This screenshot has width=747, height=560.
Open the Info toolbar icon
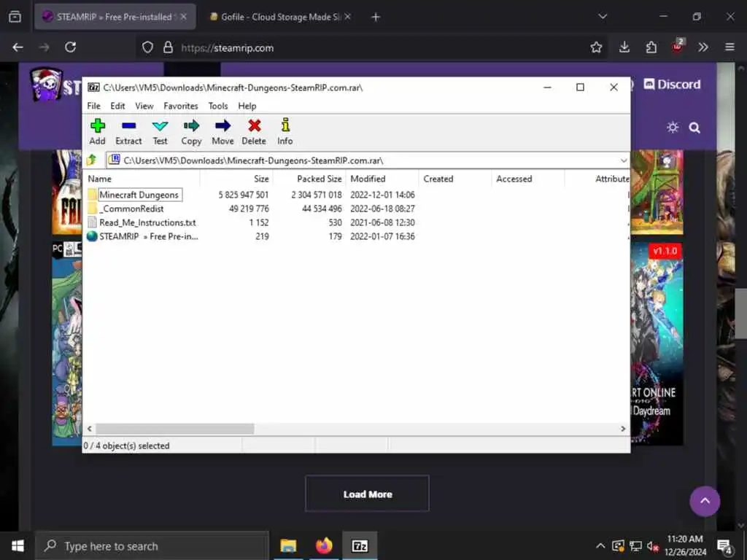pos(285,132)
